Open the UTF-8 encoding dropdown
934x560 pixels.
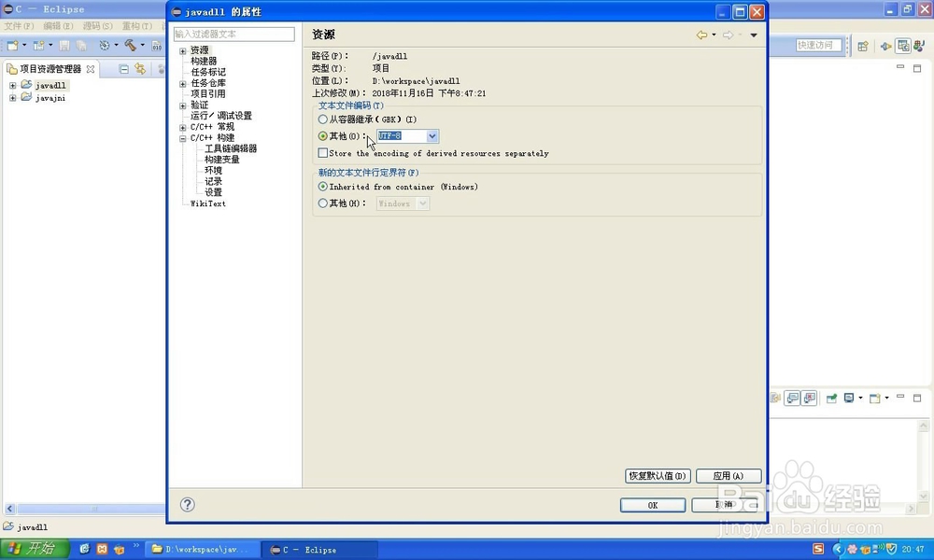click(431, 136)
